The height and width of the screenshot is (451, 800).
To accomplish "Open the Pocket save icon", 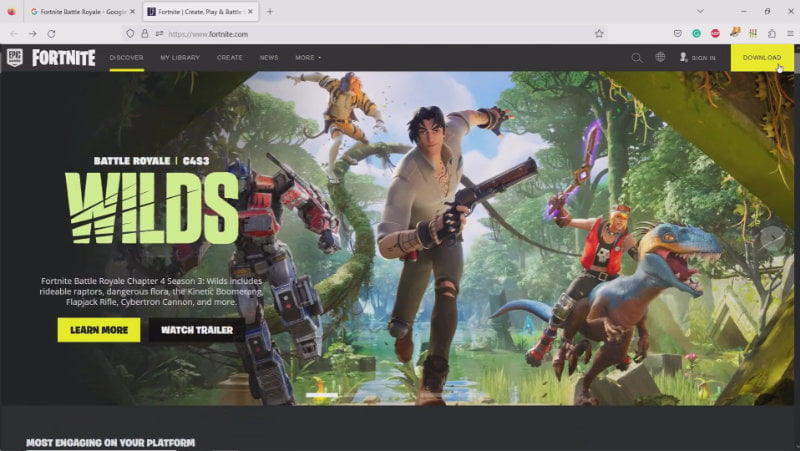I will [678, 34].
